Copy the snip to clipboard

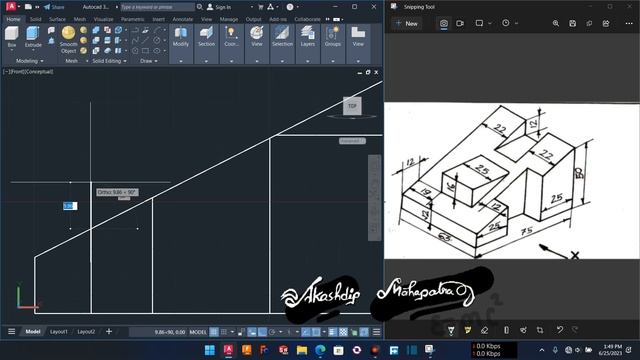click(x=589, y=23)
